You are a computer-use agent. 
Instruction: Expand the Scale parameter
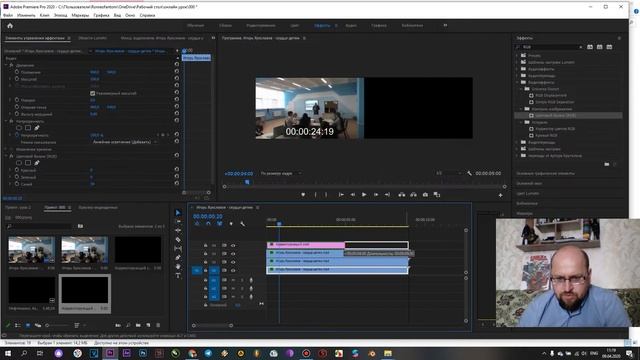tap(11, 79)
